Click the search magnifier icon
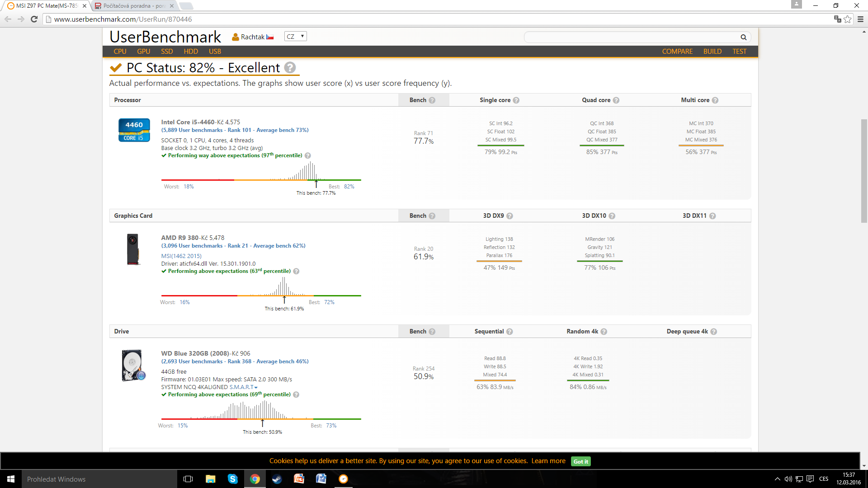 tap(743, 37)
